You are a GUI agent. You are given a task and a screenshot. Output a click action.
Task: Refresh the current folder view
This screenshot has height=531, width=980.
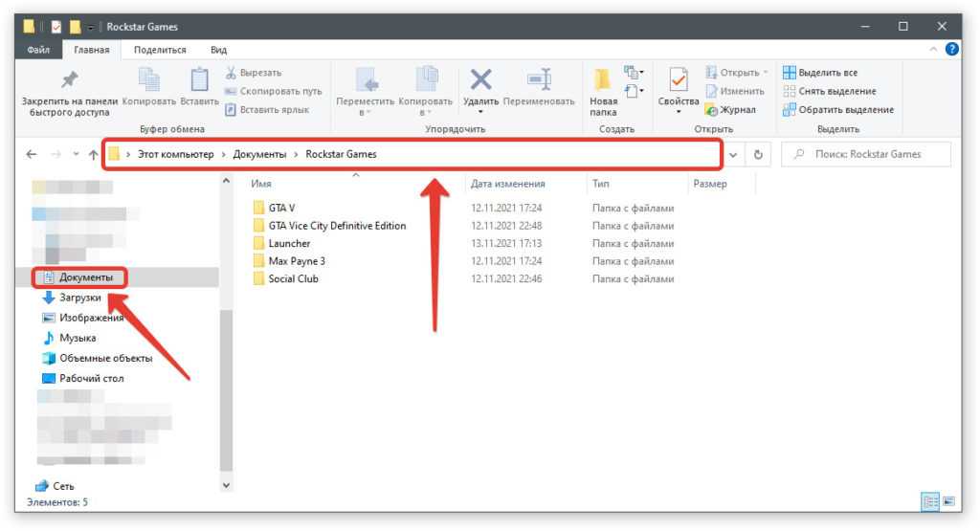758,154
